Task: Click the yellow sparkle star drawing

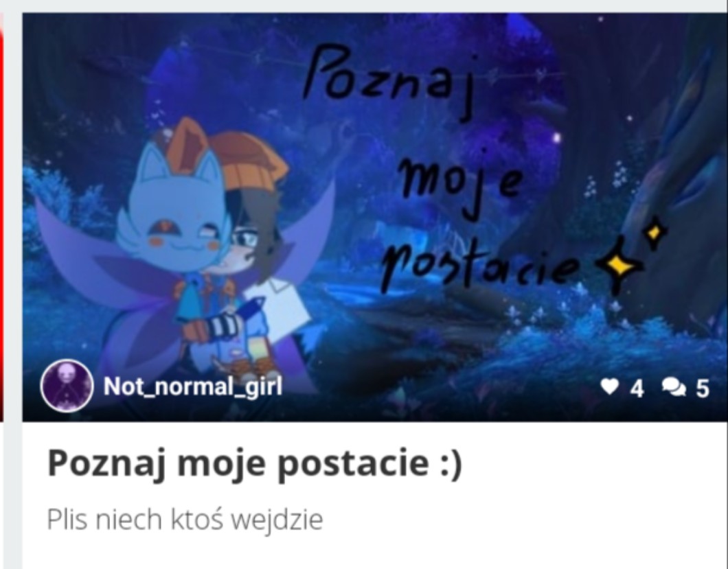Action: (x=619, y=266)
